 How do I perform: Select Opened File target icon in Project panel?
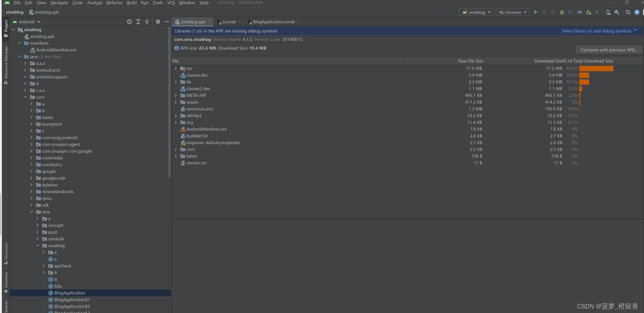point(129,22)
